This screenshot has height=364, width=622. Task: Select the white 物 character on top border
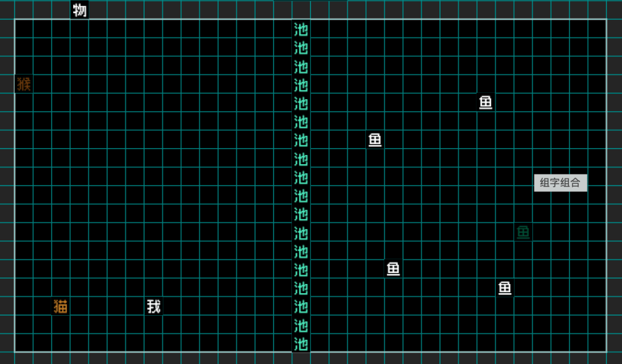79,10
